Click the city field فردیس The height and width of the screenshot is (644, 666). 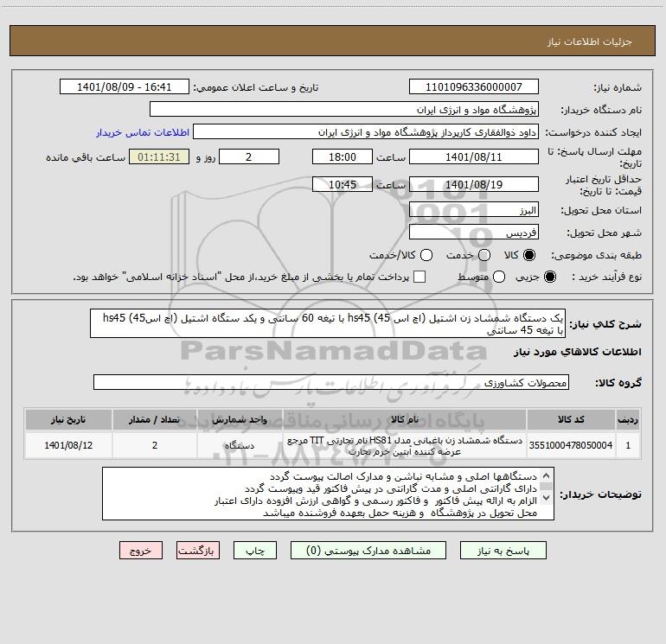click(x=474, y=233)
